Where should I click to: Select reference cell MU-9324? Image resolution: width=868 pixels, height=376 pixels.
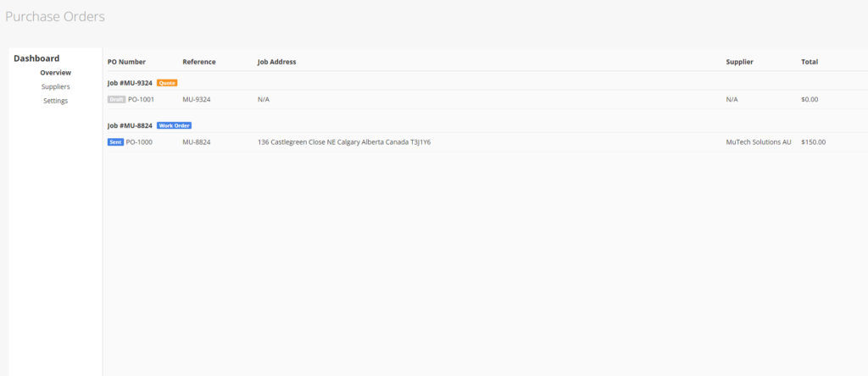point(197,100)
